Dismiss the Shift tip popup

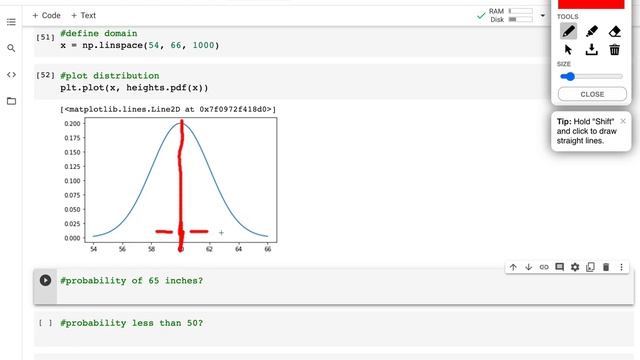622,121
